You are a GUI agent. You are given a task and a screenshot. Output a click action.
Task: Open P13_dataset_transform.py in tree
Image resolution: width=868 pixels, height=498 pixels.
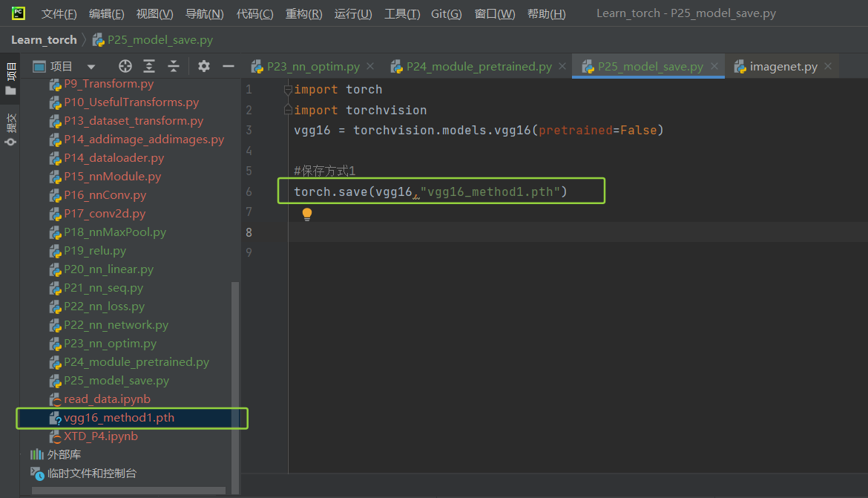(x=134, y=121)
